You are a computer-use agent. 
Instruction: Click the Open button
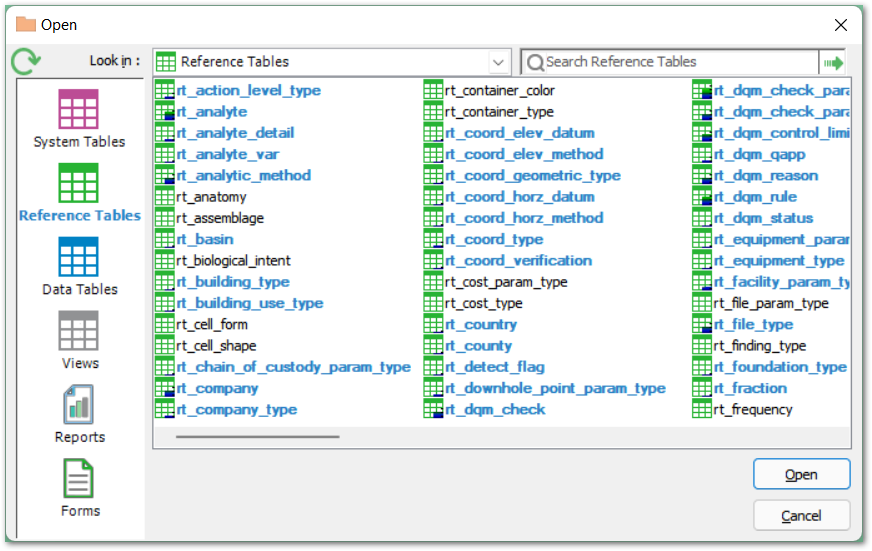click(x=801, y=474)
